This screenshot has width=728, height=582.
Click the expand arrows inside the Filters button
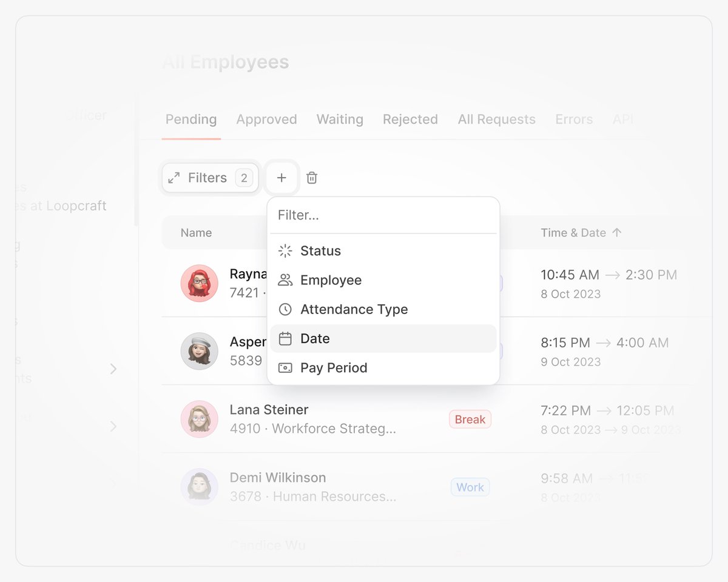click(174, 178)
